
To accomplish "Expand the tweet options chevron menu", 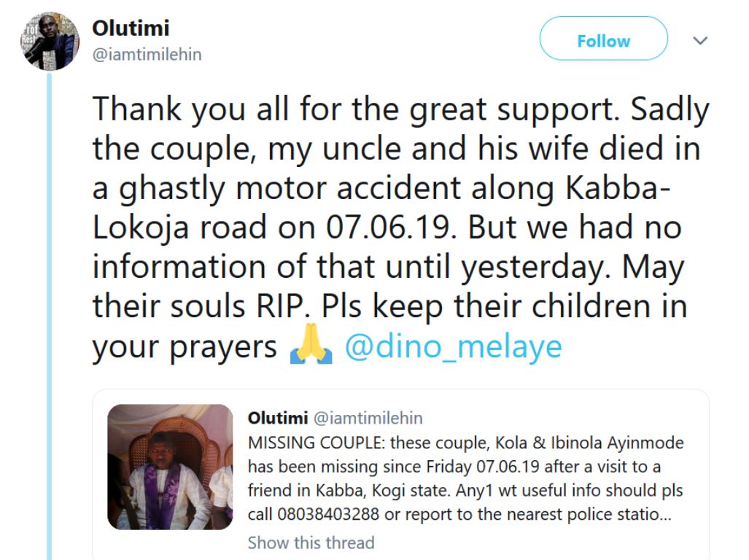I will 700,42.
